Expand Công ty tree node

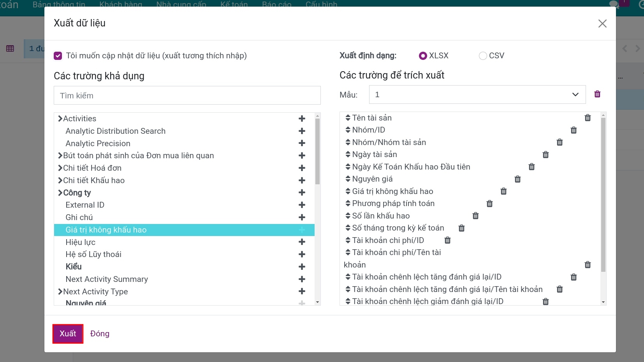click(x=60, y=193)
